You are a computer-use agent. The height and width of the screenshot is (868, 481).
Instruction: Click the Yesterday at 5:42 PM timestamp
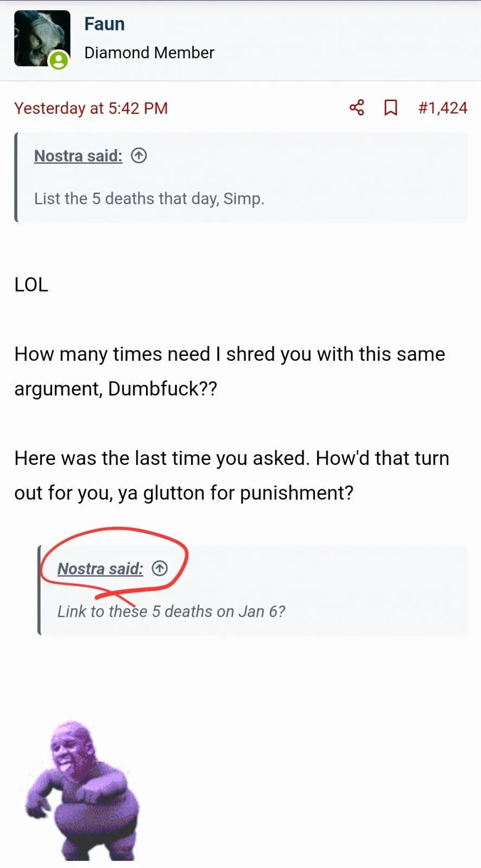(91, 108)
